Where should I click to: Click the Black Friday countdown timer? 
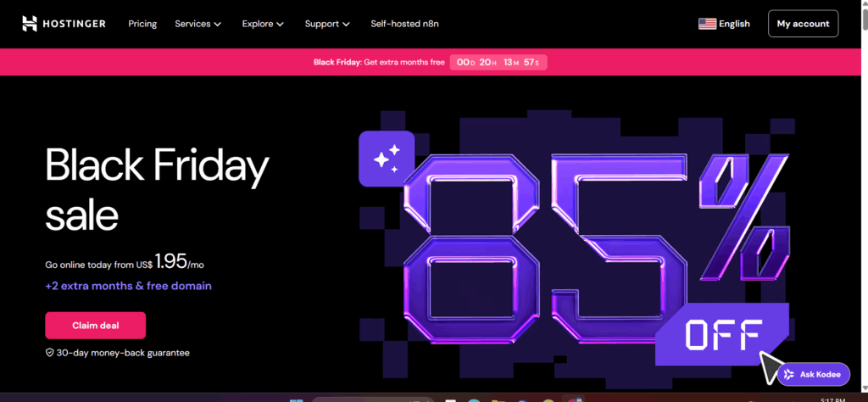(x=498, y=62)
